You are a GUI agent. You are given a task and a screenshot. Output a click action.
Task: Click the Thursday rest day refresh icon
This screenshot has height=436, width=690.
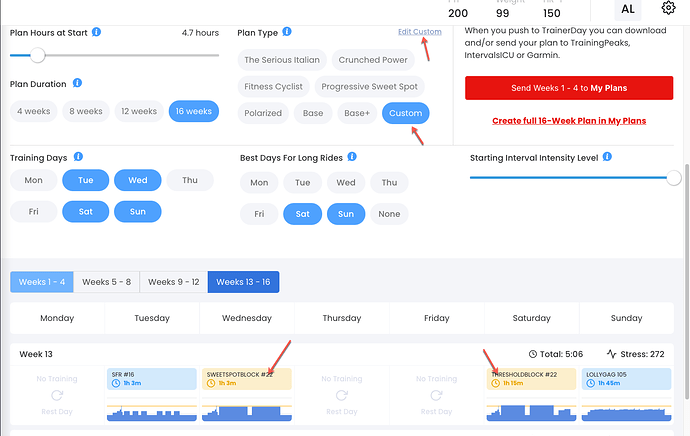341,395
